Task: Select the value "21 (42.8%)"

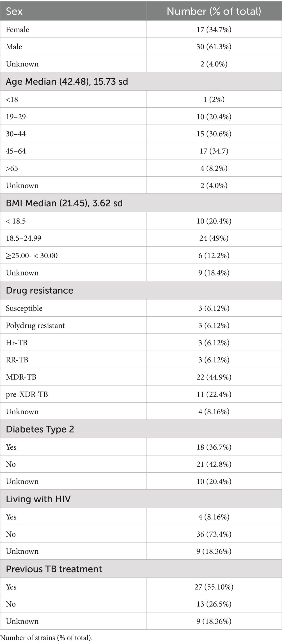Action: pyautogui.click(x=214, y=464)
